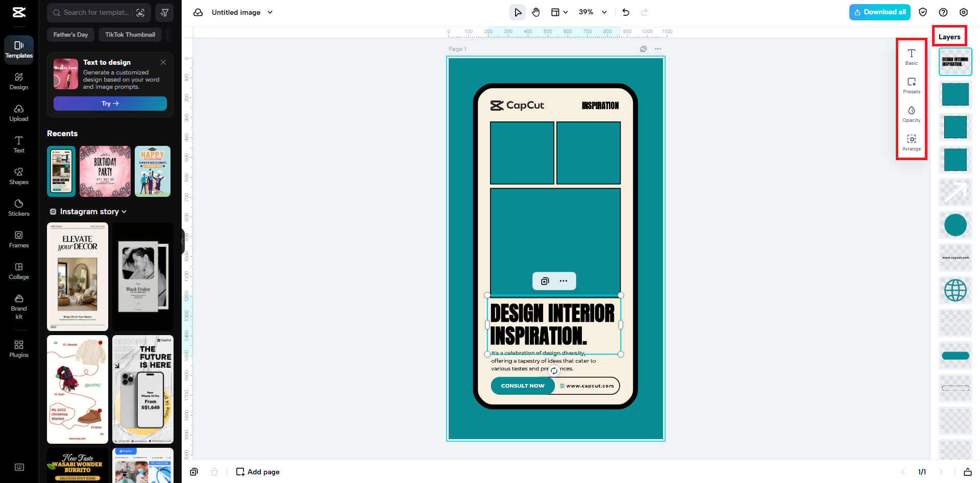Viewport: 980px width, 483px height.
Task: Switch to the TikTok Thumbnail tab
Action: [130, 34]
